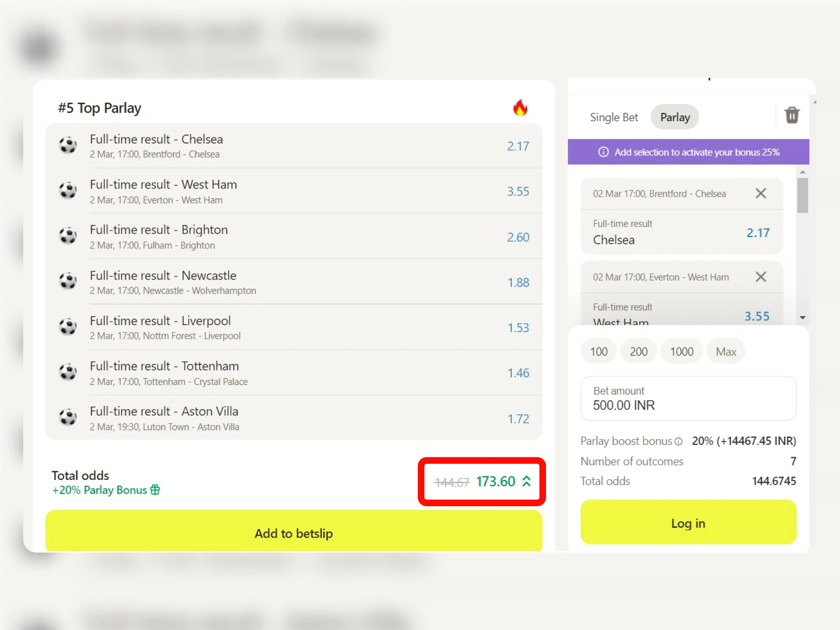Remove the Brentford - Chelsea selection with its X

(x=761, y=193)
